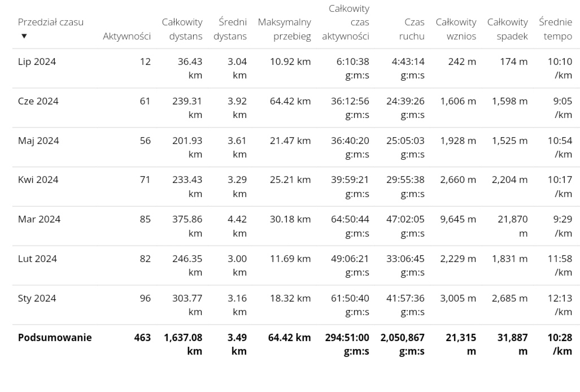This screenshot has height=392, width=580.
Task: Click the Całkowity spadek column header
Action: [507, 29]
